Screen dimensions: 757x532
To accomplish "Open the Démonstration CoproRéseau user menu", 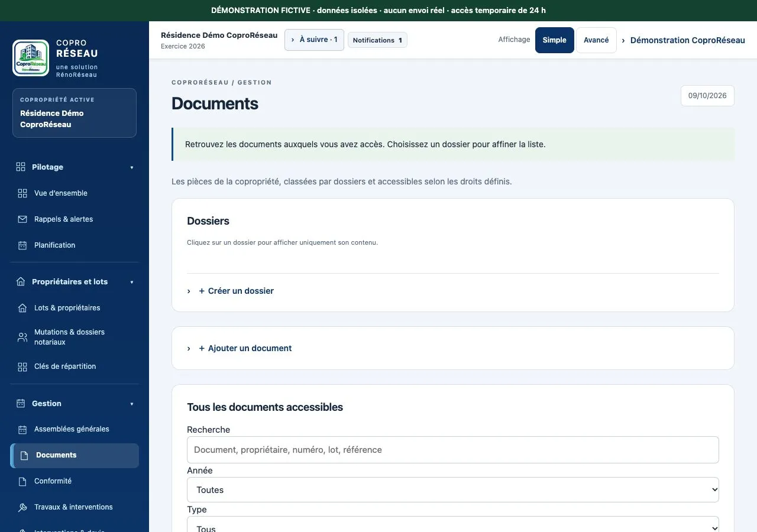I will pos(683,40).
